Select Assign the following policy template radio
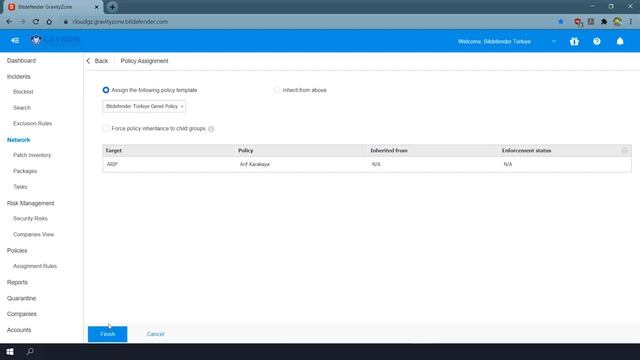The image size is (640, 360). (x=106, y=90)
